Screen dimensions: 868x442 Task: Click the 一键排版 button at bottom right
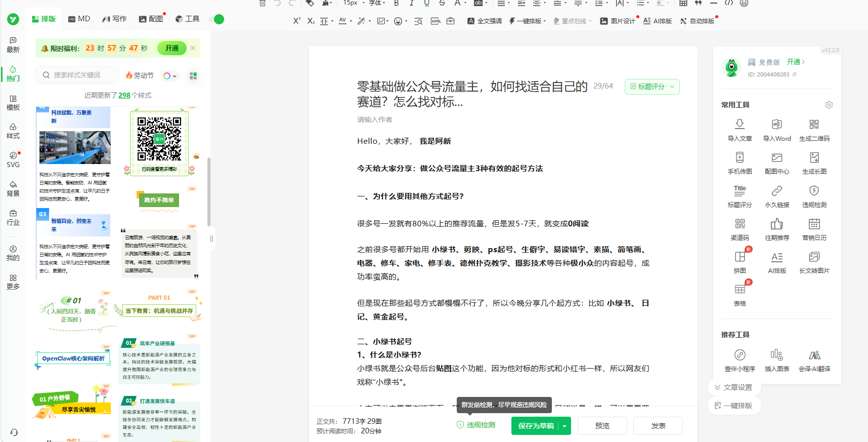pyautogui.click(x=733, y=406)
